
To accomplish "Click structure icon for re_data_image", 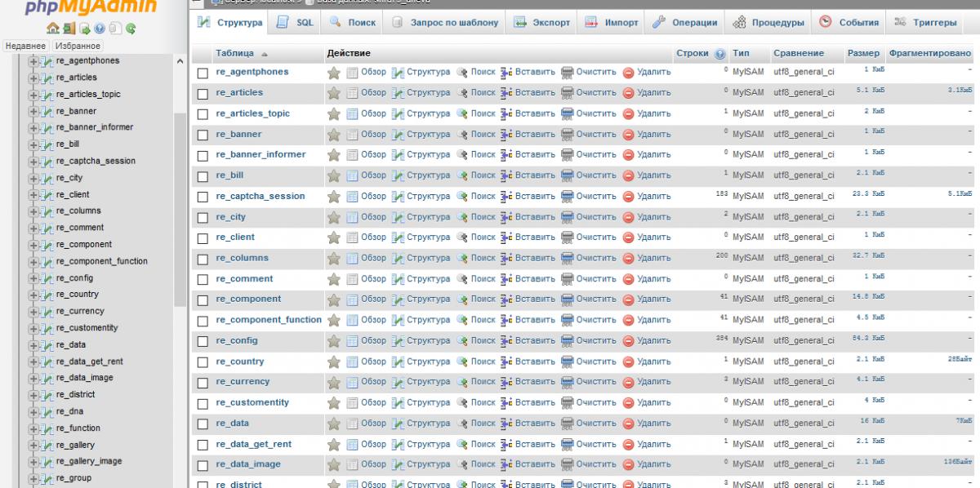I will point(398,464).
